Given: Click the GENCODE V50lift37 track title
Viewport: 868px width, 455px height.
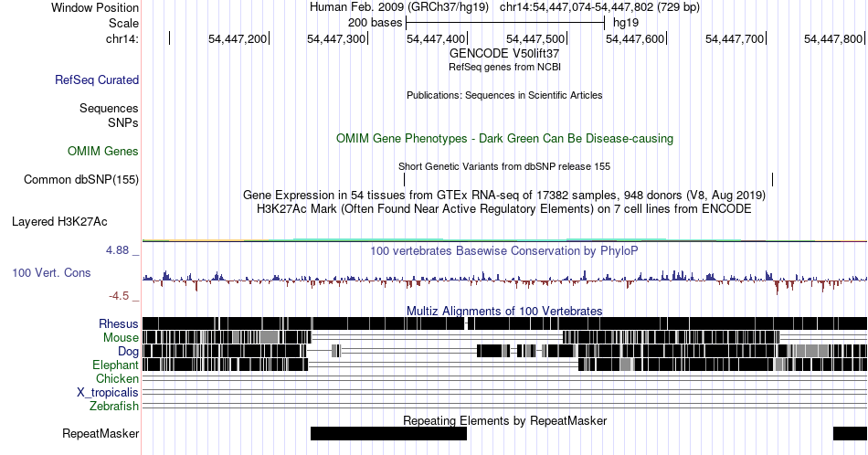Looking at the screenshot, I should click(504, 53).
